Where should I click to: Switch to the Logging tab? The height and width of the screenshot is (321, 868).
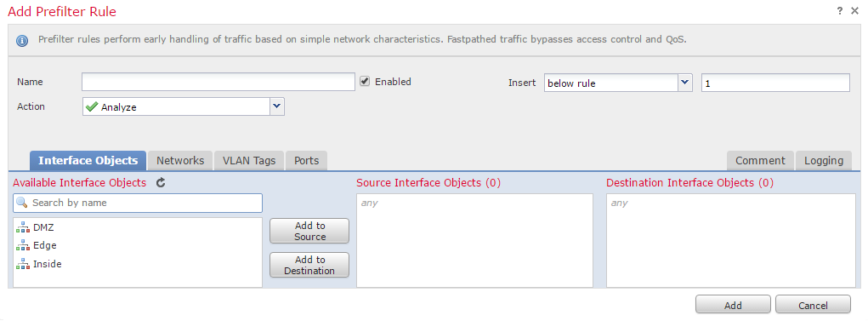[824, 161]
